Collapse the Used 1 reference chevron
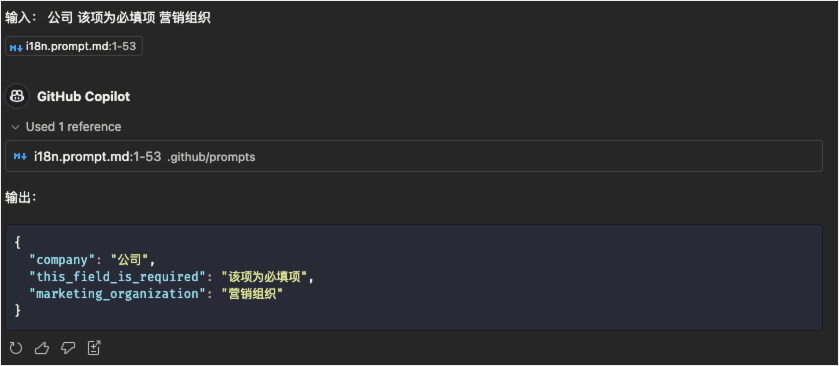 [16, 127]
